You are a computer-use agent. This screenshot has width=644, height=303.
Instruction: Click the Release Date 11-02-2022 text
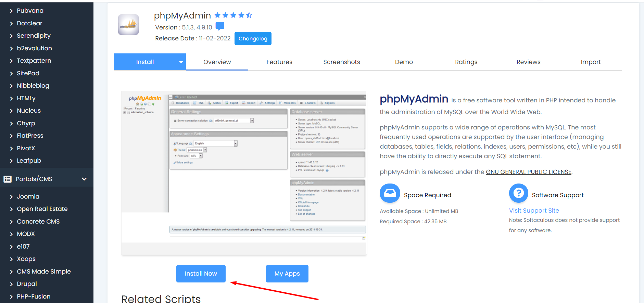[193, 38]
